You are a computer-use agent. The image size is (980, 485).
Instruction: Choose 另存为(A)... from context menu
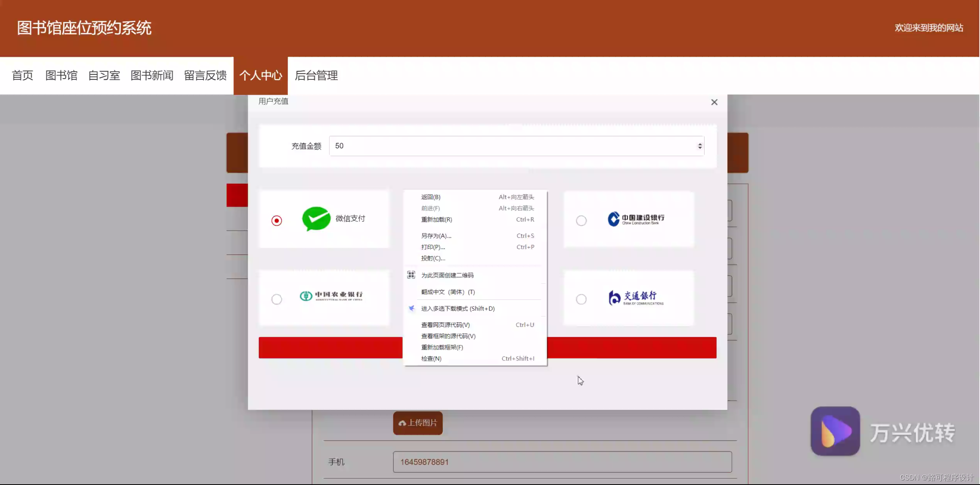coord(475,236)
